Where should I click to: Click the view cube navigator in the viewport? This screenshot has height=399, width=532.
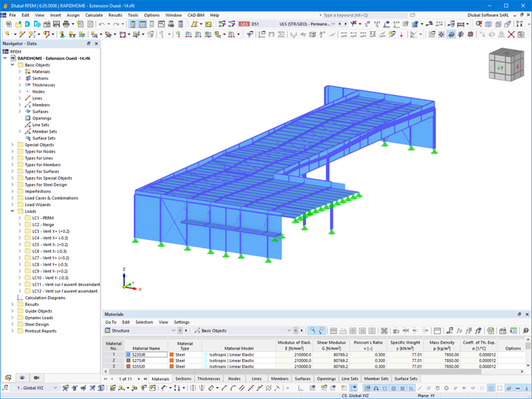(506, 64)
